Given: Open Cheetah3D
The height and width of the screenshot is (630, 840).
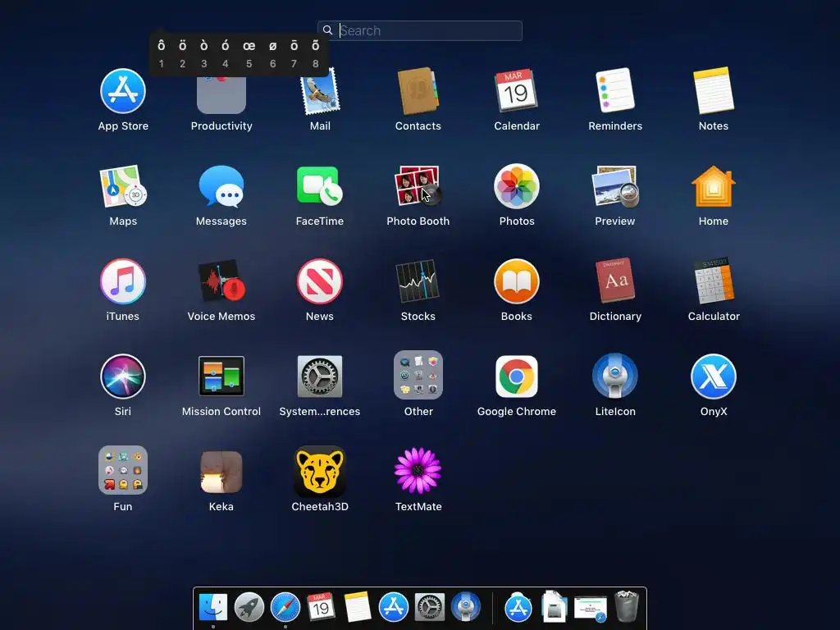Looking at the screenshot, I should click(320, 472).
